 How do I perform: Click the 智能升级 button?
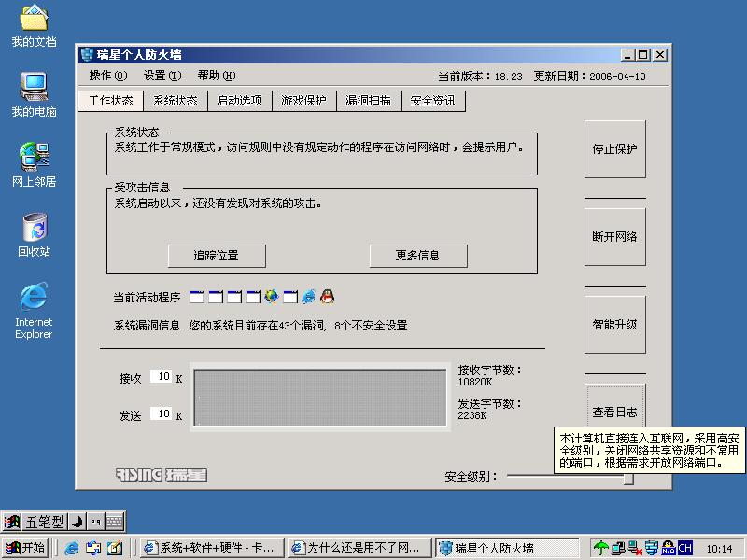[615, 324]
